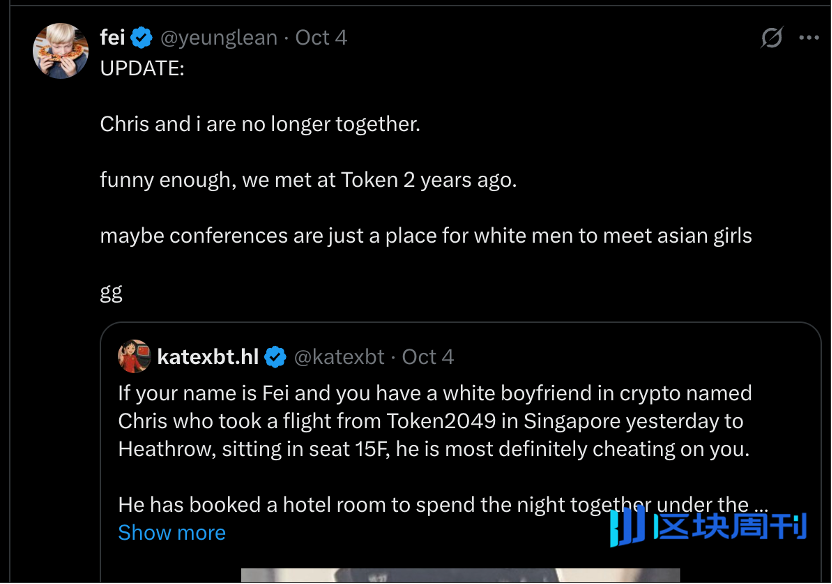Open the three-dot more options menu
832x584 pixels.
pyautogui.click(x=809, y=38)
